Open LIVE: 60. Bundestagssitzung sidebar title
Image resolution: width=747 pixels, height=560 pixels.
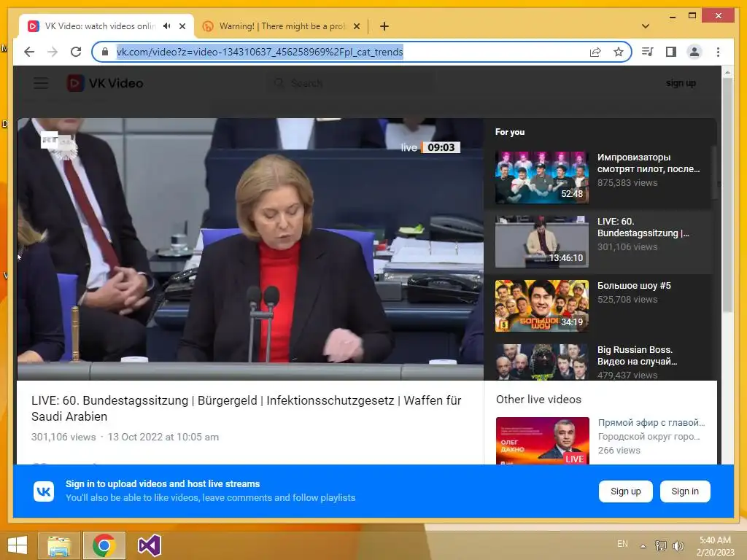coord(643,227)
